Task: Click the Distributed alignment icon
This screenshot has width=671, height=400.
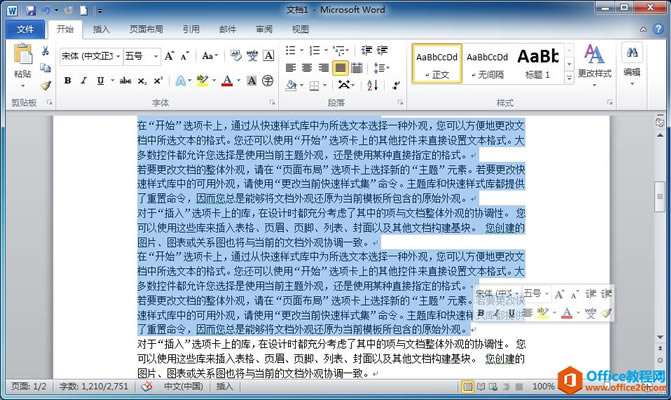Action: 357,68
